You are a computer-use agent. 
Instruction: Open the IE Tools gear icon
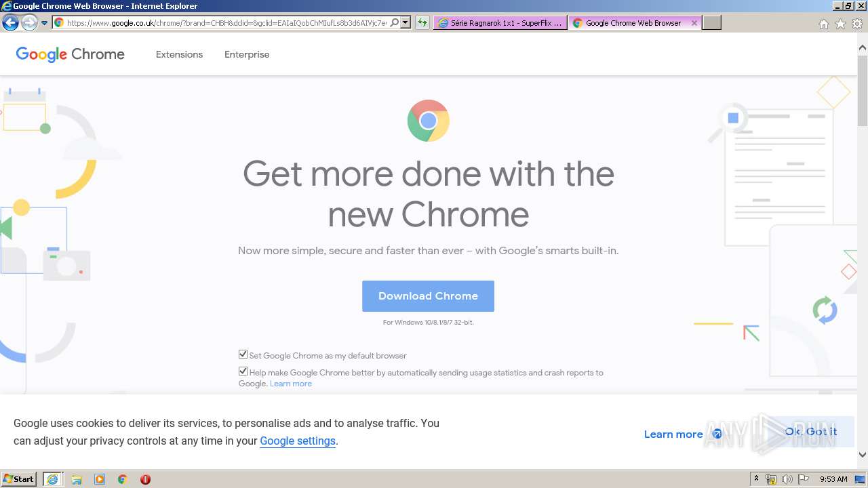[x=857, y=24]
